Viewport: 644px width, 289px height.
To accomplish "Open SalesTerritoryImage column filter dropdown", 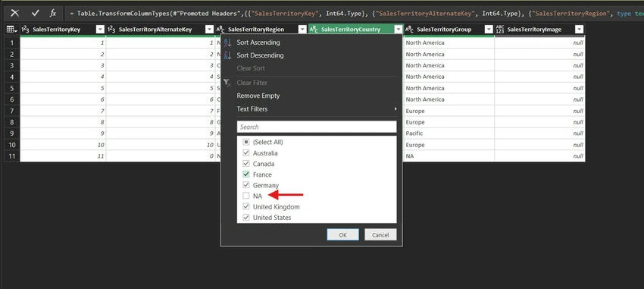I will [x=579, y=29].
